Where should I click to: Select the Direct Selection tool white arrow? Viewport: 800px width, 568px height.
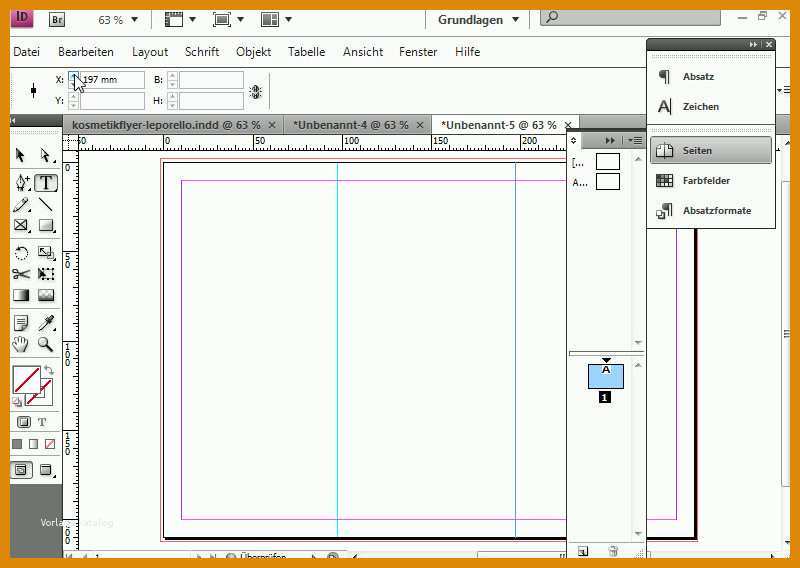(45, 155)
